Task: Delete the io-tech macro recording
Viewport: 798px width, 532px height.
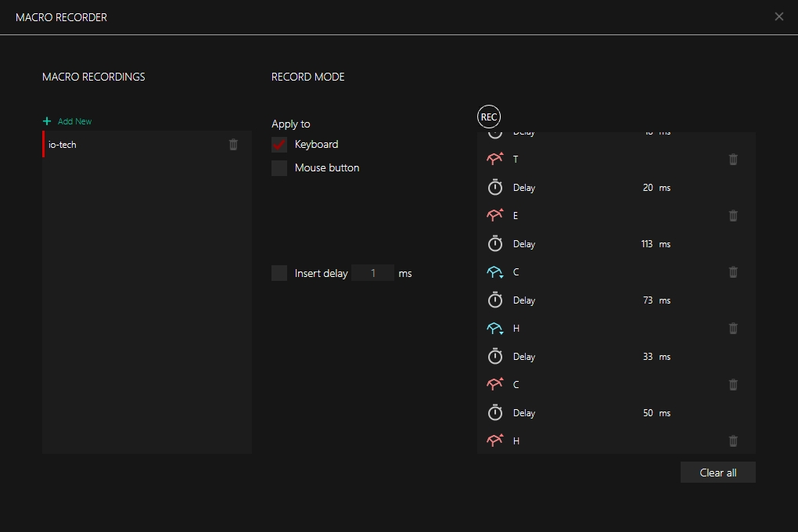Action: click(x=233, y=145)
